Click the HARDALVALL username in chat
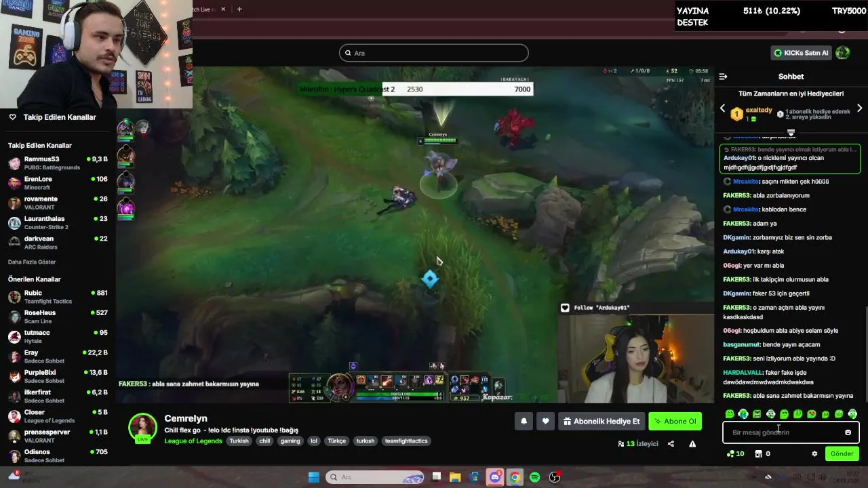868x488 pixels. [x=743, y=372]
